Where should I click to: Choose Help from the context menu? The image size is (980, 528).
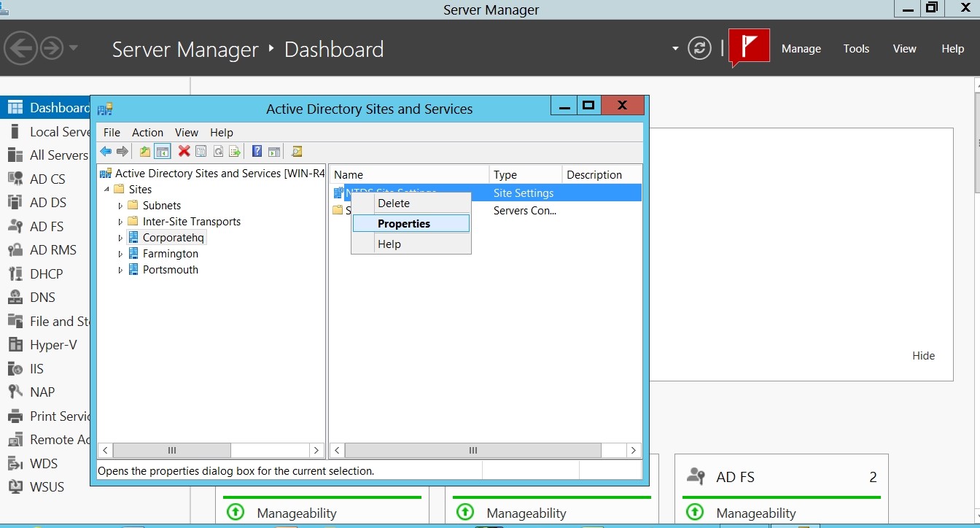coord(411,244)
